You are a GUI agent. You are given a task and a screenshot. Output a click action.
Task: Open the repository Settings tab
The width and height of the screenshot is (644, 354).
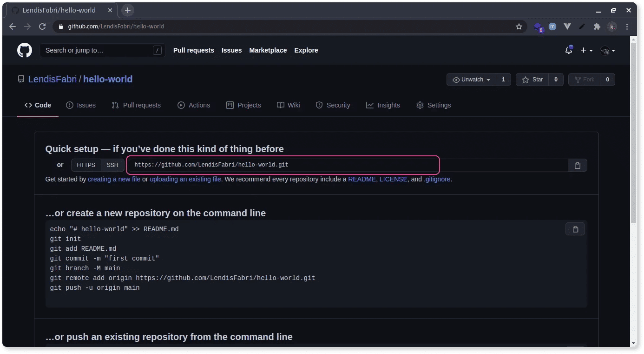[434, 105]
